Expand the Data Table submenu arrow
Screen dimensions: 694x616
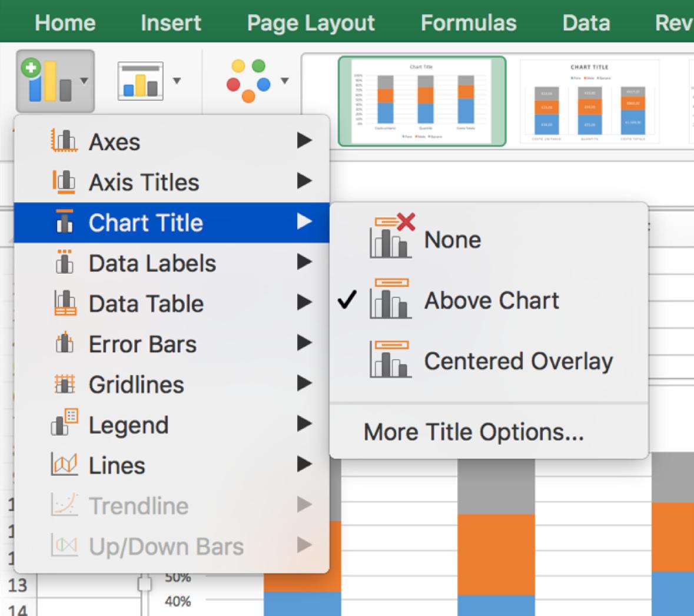[304, 303]
